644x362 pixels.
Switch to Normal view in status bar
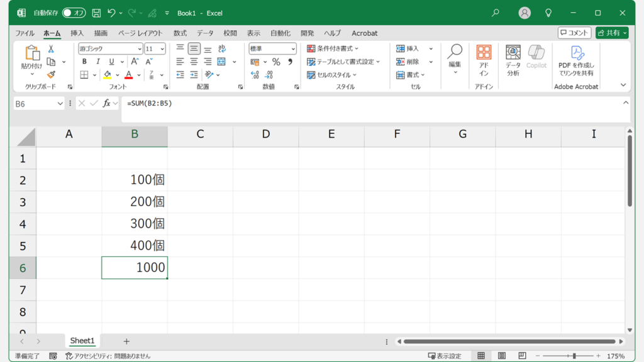click(481, 356)
